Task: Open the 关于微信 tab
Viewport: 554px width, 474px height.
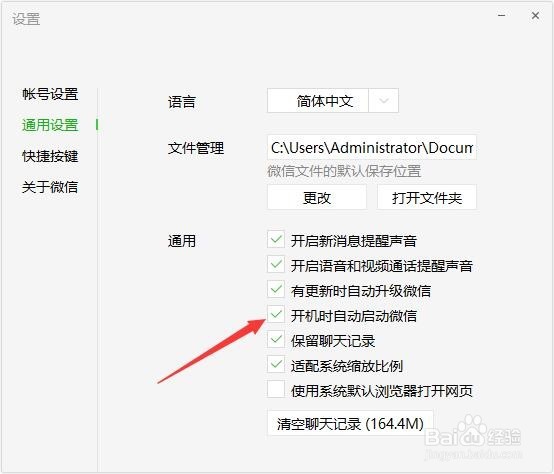Action: [50, 187]
